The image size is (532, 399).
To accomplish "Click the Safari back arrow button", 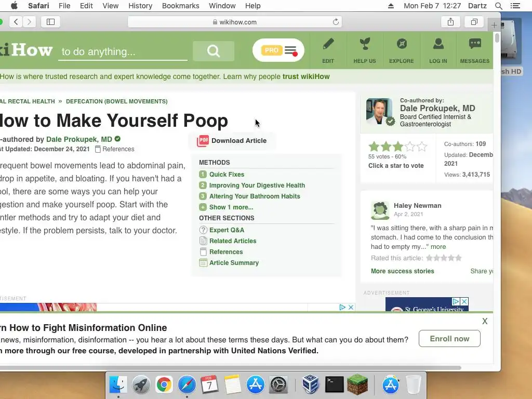I will pyautogui.click(x=16, y=22).
